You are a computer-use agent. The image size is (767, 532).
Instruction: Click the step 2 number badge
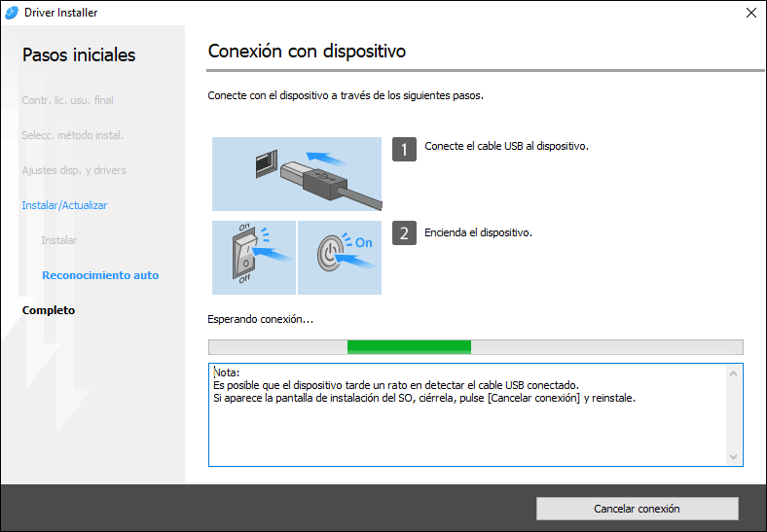404,233
